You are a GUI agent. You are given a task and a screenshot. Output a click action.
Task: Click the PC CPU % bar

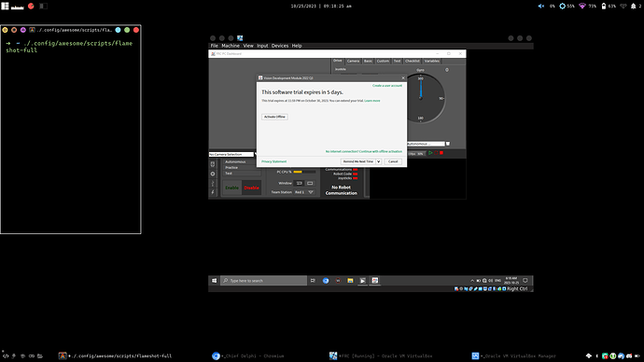click(x=304, y=172)
